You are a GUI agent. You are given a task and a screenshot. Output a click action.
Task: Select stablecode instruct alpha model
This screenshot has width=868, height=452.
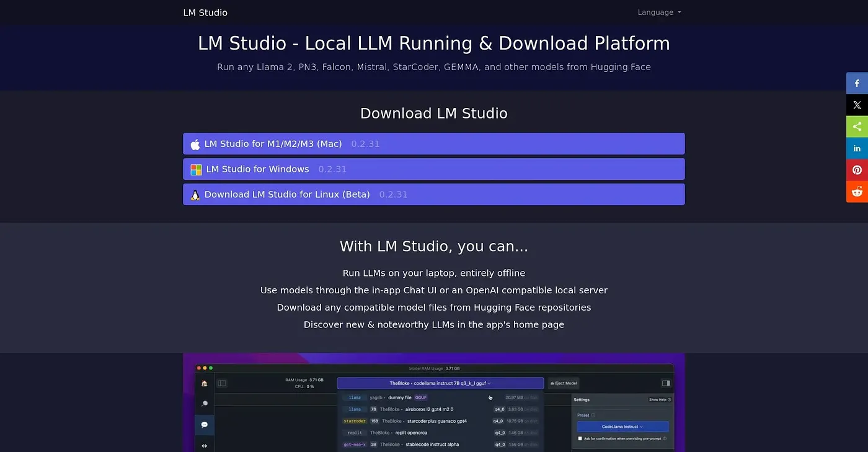[x=440, y=445]
